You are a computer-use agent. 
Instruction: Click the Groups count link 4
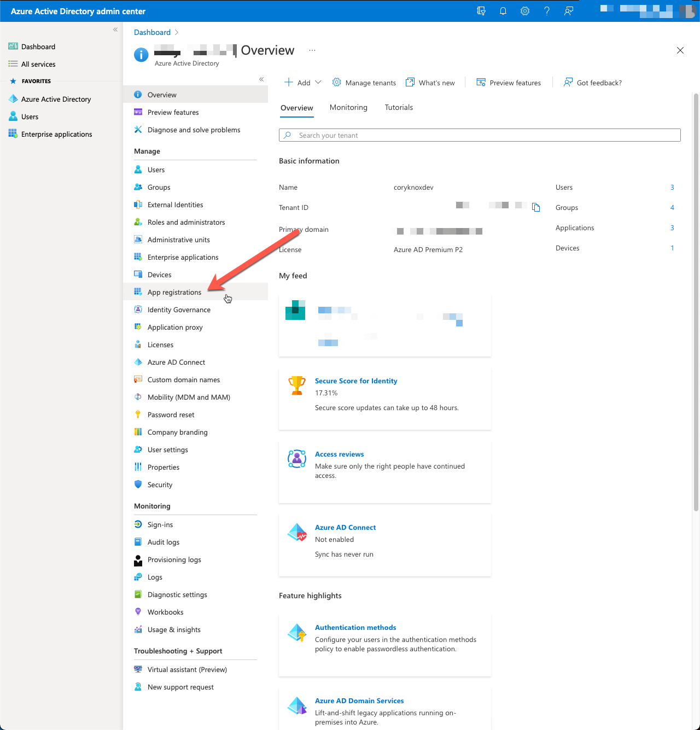click(672, 208)
